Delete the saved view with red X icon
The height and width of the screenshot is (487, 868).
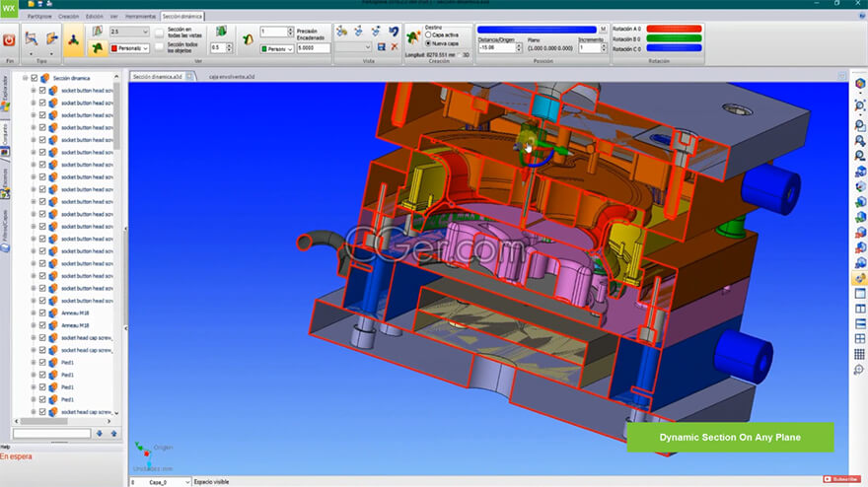pyautogui.click(x=395, y=47)
